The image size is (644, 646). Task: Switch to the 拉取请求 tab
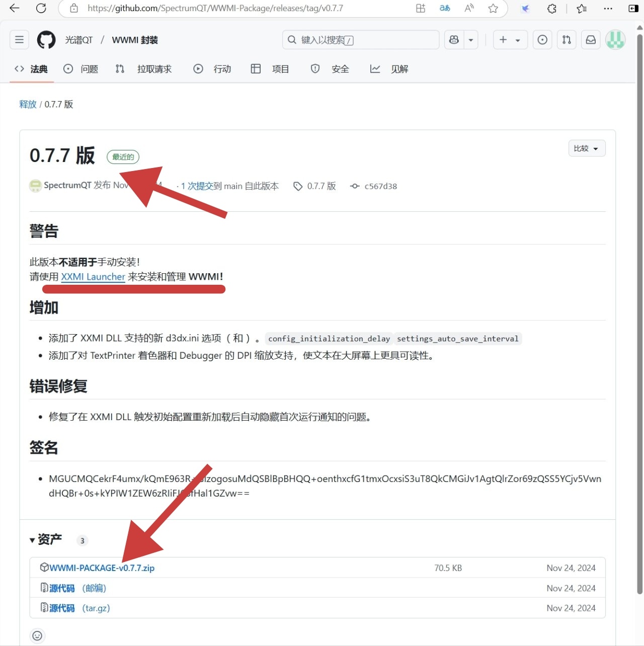click(x=144, y=69)
